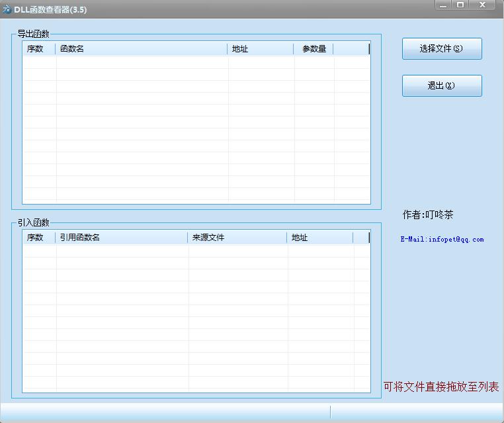Select the 作者:叮咚茶 label

[x=428, y=214]
